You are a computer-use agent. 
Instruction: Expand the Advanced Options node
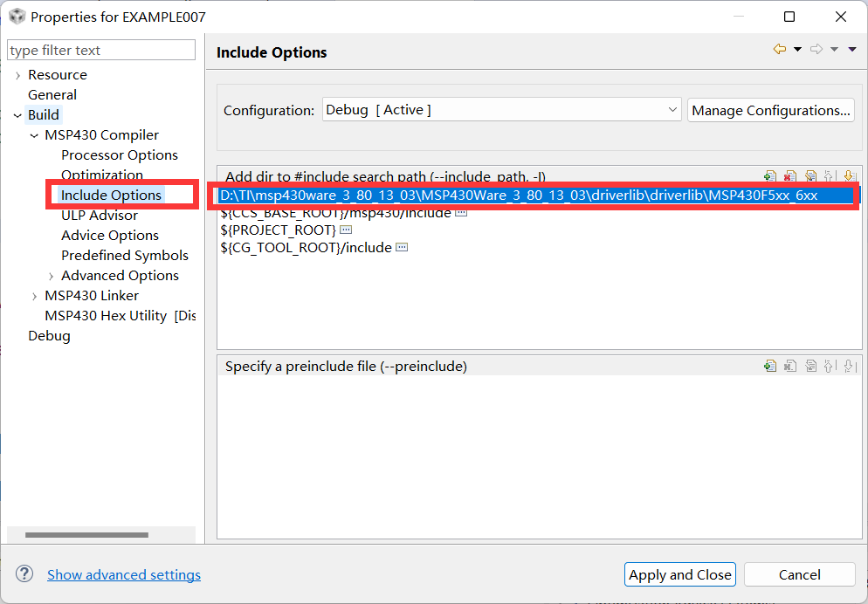coord(51,276)
